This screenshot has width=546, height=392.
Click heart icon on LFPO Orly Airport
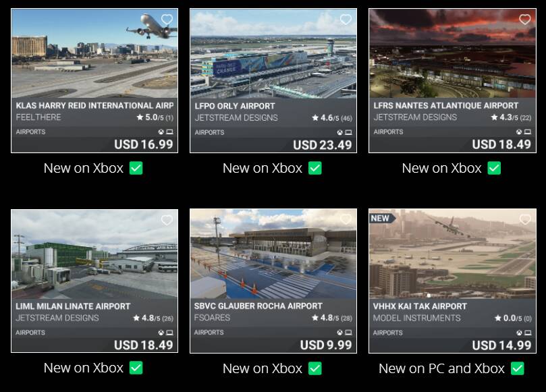[x=346, y=20]
